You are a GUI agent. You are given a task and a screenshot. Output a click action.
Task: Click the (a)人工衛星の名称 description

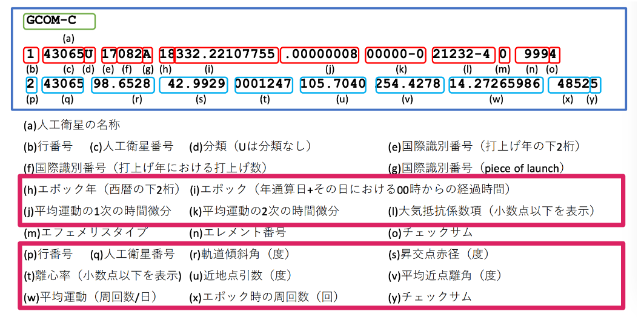[x=72, y=125]
